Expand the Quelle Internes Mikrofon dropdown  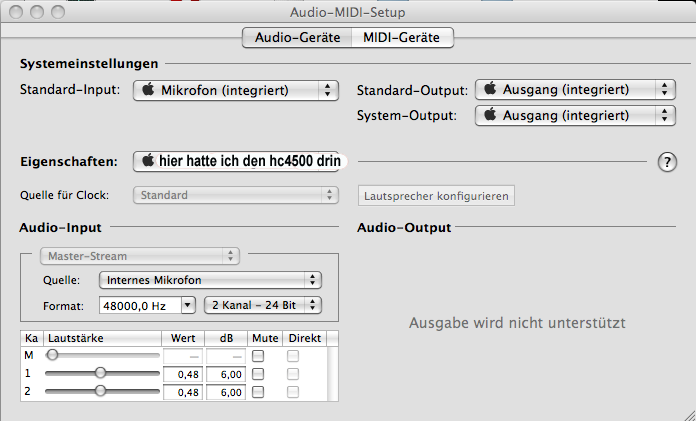(x=209, y=280)
